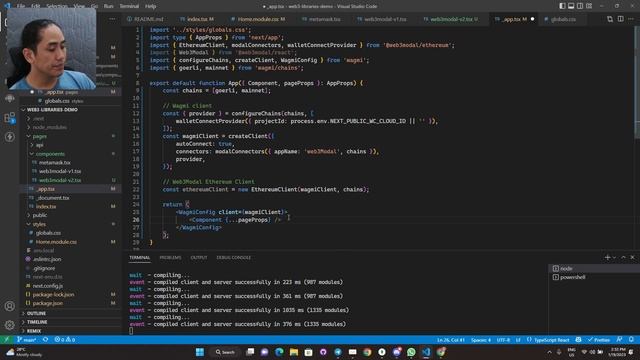Expand the REMIX section
Screen dimensions: 640x360
(70, 331)
